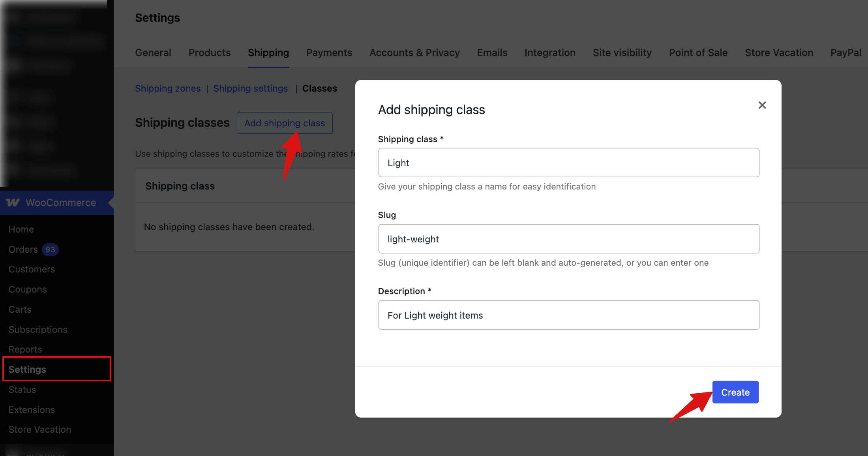Open the Subscriptions sidebar entry
Image resolution: width=868 pixels, height=456 pixels.
pos(38,329)
